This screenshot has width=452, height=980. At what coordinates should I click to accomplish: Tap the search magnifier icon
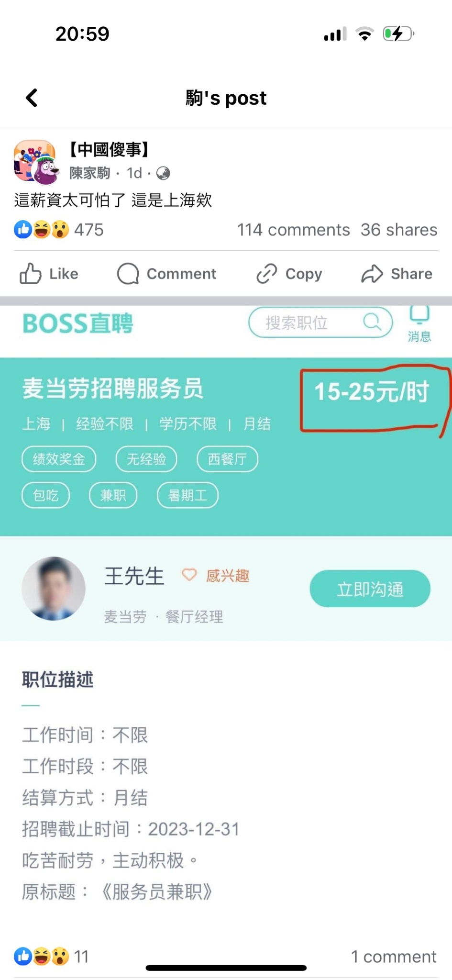pyautogui.click(x=372, y=322)
